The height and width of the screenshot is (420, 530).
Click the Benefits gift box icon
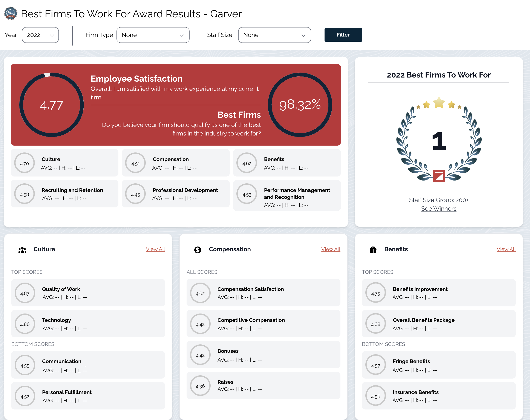pos(373,250)
